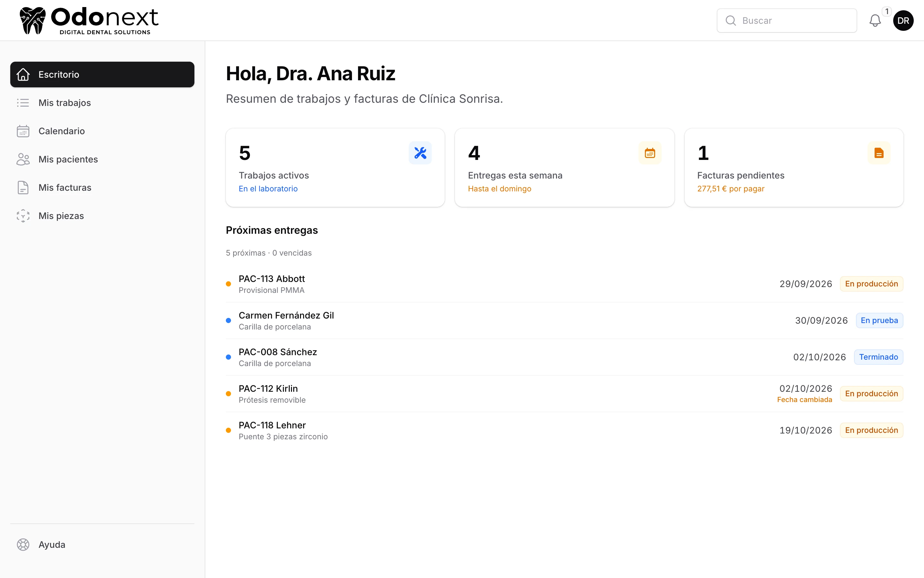Open the PAC-118 Lehner delivery
924x578 pixels.
pos(564,430)
